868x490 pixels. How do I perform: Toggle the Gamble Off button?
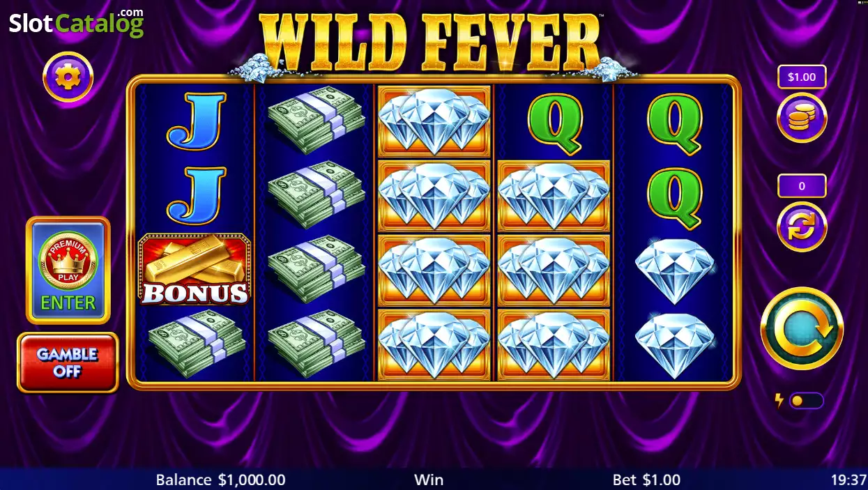(68, 362)
